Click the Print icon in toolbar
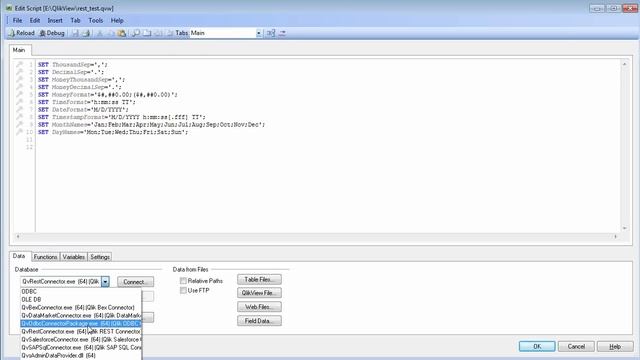Screen dimensions: 640x360 click(86, 33)
